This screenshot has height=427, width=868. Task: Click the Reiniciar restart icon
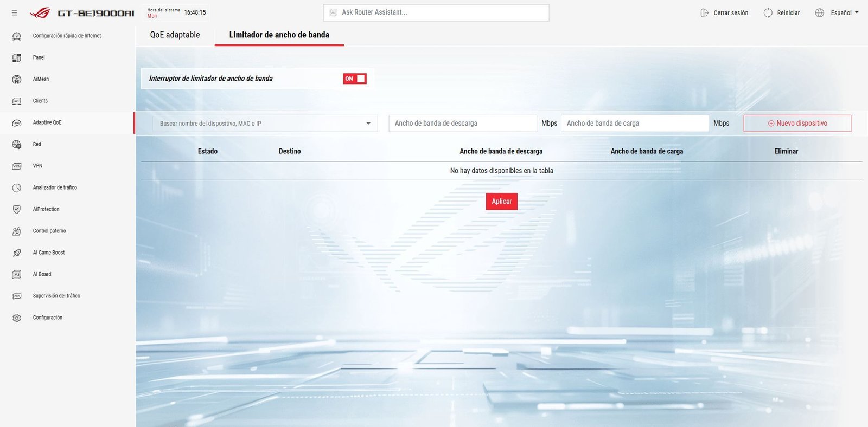click(x=768, y=13)
